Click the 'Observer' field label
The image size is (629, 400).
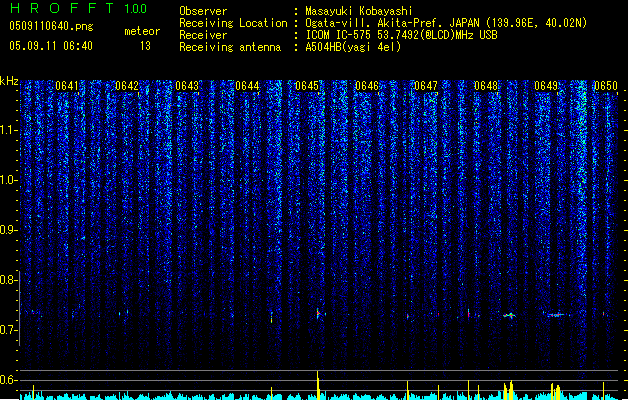(203, 11)
